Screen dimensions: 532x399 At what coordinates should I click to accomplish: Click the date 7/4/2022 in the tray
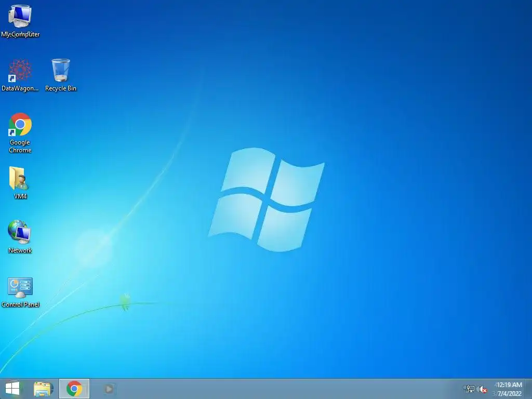[509, 394]
